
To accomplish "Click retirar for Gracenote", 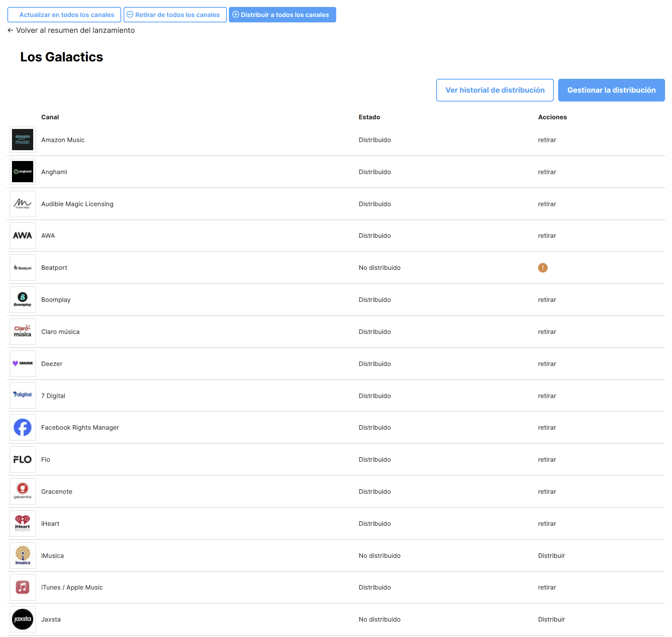I will [x=547, y=491].
